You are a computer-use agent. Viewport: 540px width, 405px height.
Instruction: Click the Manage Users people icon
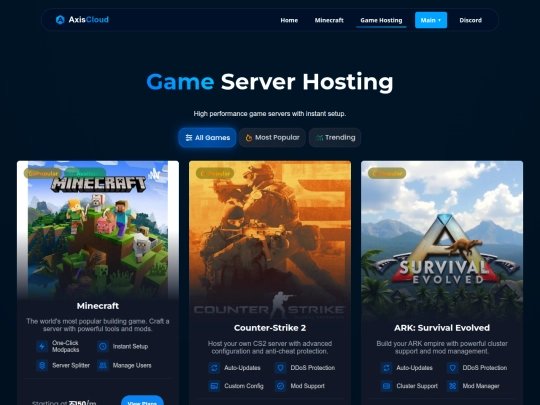click(x=103, y=365)
